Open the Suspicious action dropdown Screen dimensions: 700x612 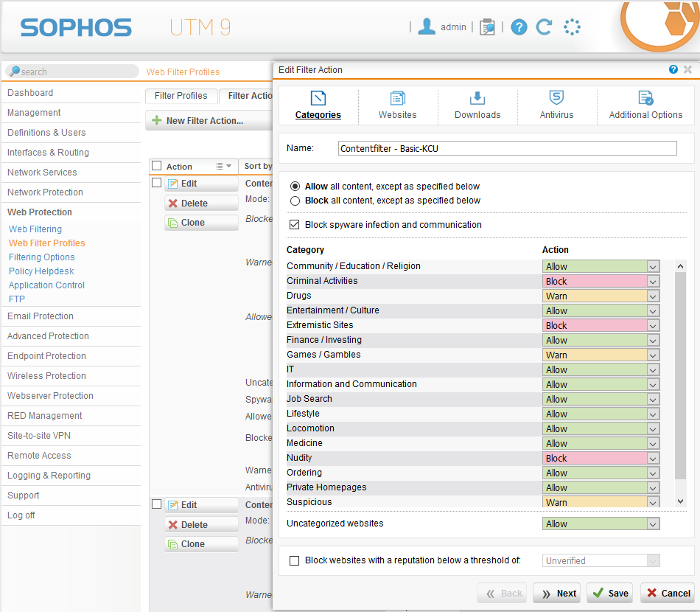[x=601, y=502]
